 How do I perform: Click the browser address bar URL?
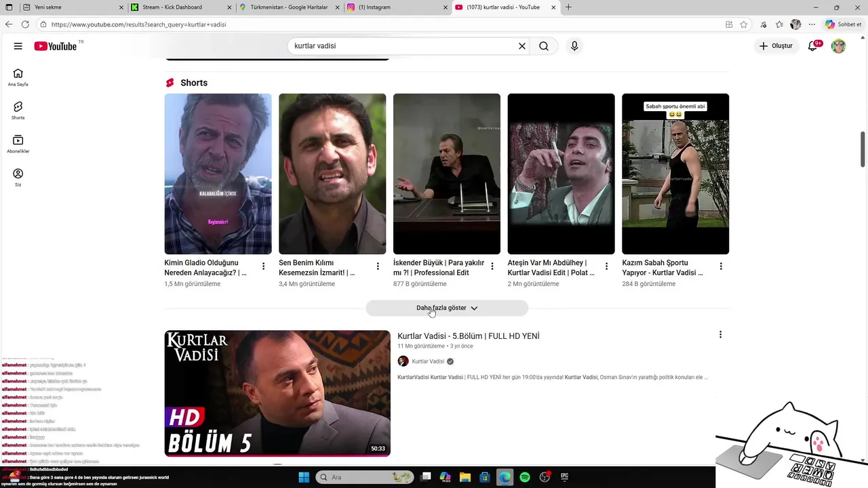(138, 24)
